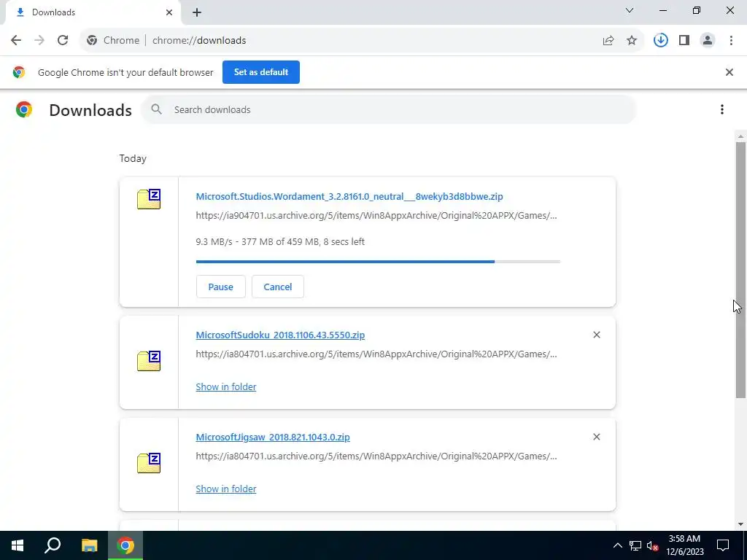Open MicrosoftJigsaw zip file link
The width and height of the screenshot is (747, 560).
coord(273,437)
